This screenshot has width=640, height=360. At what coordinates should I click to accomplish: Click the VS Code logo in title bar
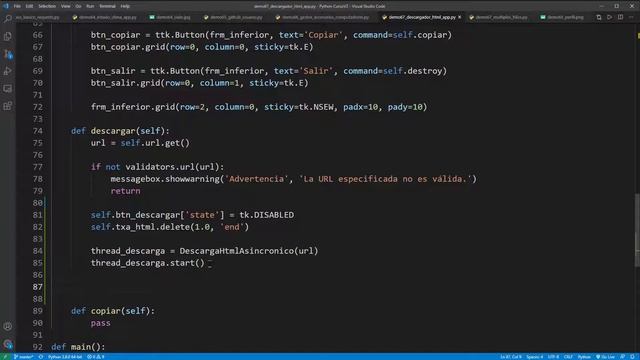click(x=6, y=6)
